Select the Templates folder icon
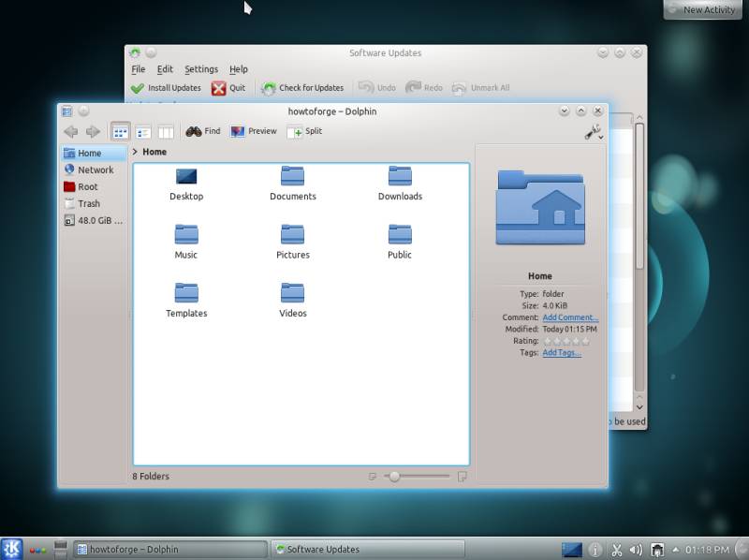This screenshot has height=560, width=749. tap(186, 293)
